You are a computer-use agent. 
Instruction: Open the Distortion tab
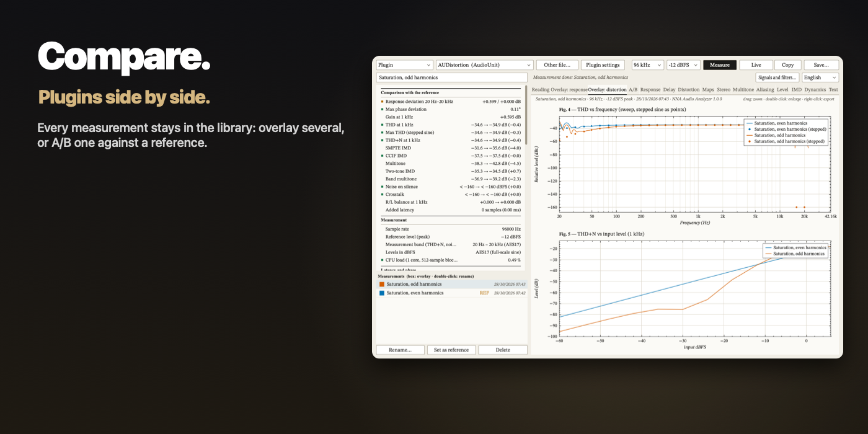pos(688,90)
